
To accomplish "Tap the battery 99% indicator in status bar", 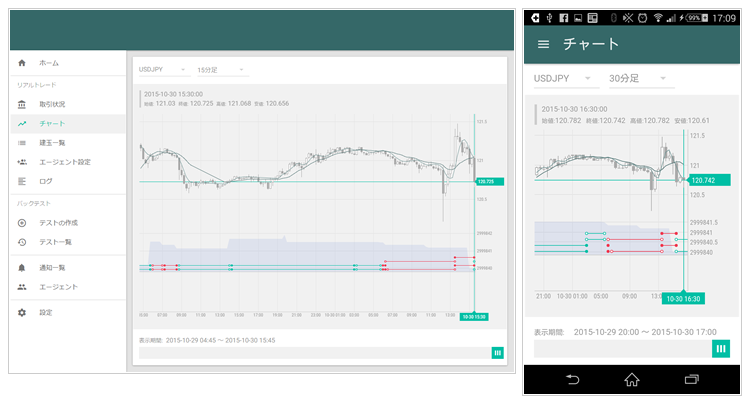I will [x=697, y=18].
